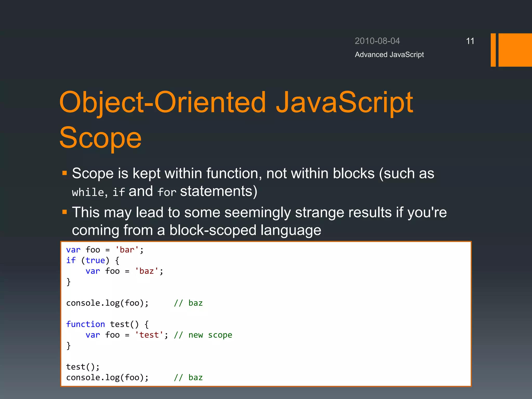Click the large orange square decoration
The width and height of the screenshot is (532, 399).
pyautogui.click(x=515, y=50)
